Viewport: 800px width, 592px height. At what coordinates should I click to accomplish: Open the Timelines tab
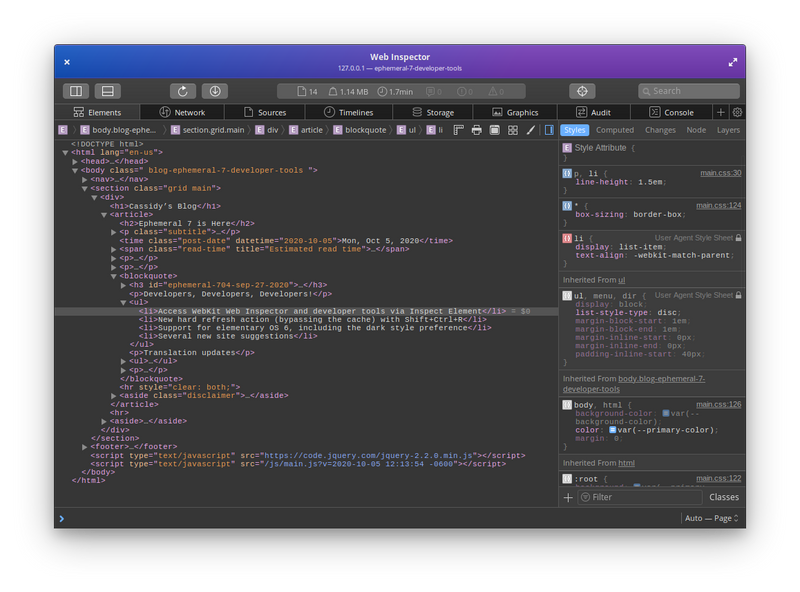point(349,112)
